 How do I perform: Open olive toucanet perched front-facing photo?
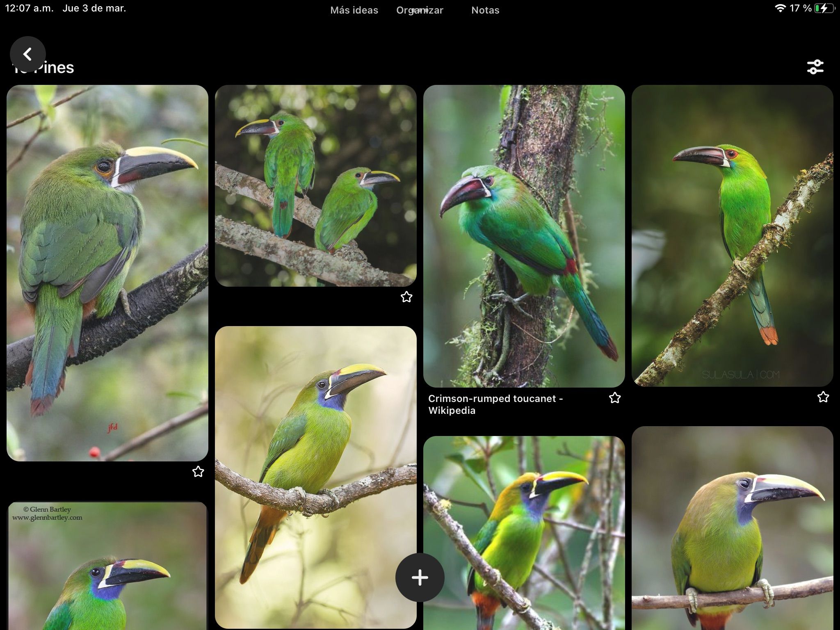733,528
